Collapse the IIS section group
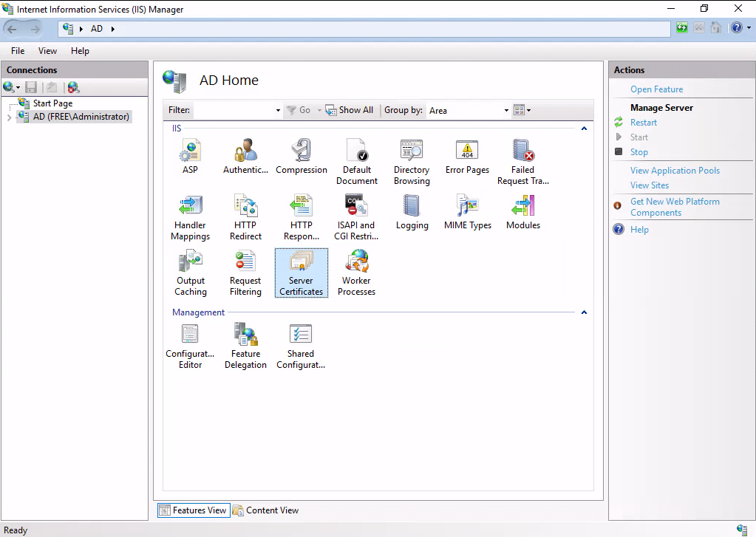The width and height of the screenshot is (756, 537). [x=584, y=129]
